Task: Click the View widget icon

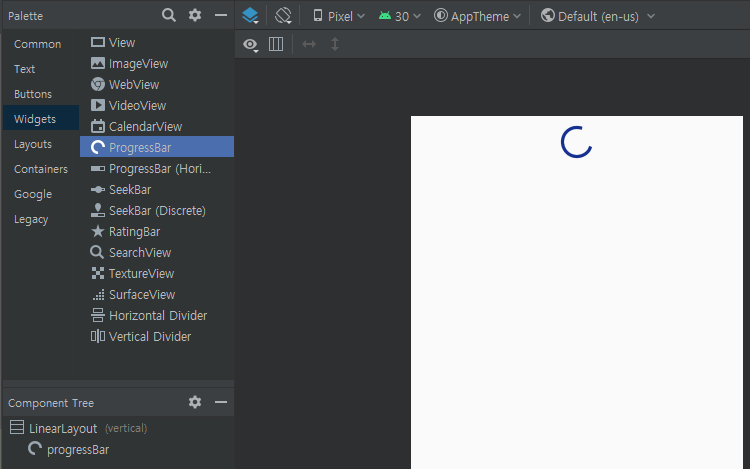Action: click(98, 42)
